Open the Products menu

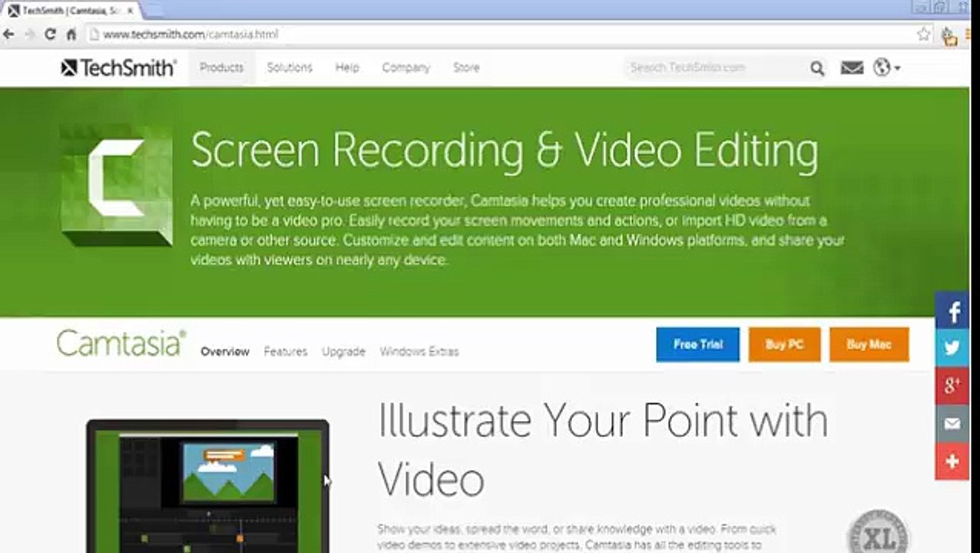coord(221,68)
